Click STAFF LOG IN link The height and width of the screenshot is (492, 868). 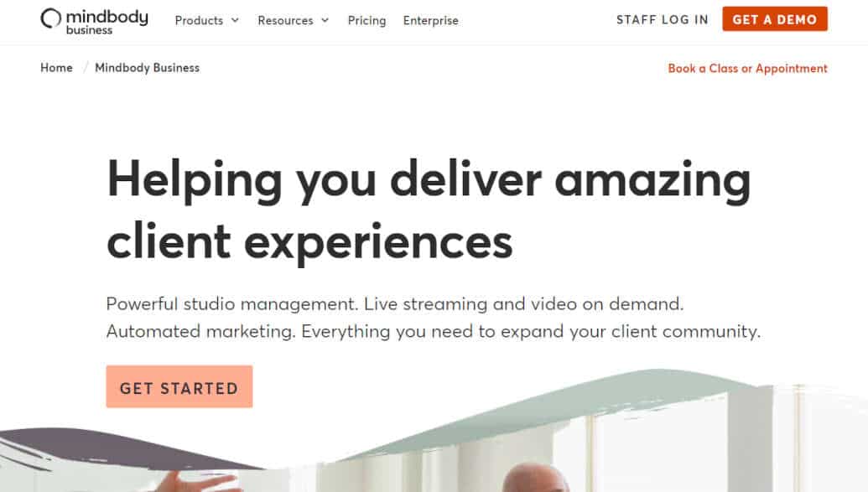[x=662, y=20]
